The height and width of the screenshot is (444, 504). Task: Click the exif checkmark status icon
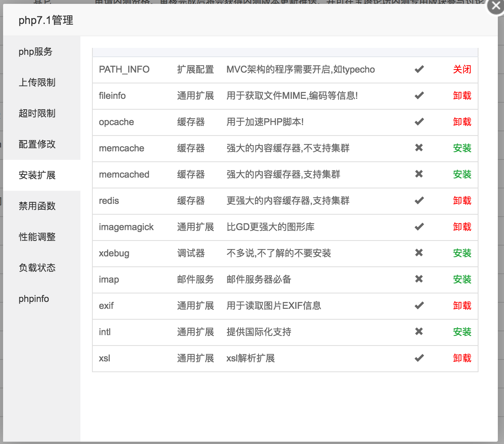click(419, 306)
